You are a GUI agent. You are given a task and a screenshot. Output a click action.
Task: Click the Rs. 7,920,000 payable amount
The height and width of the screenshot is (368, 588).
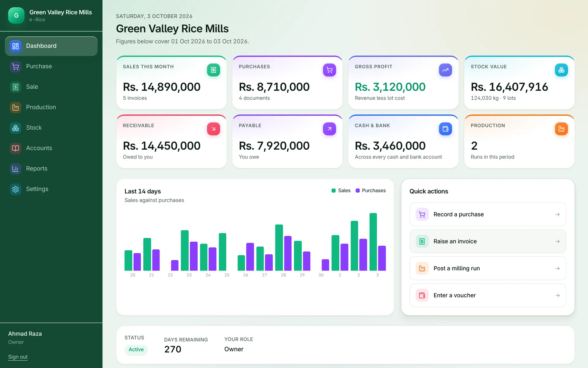[x=274, y=146]
